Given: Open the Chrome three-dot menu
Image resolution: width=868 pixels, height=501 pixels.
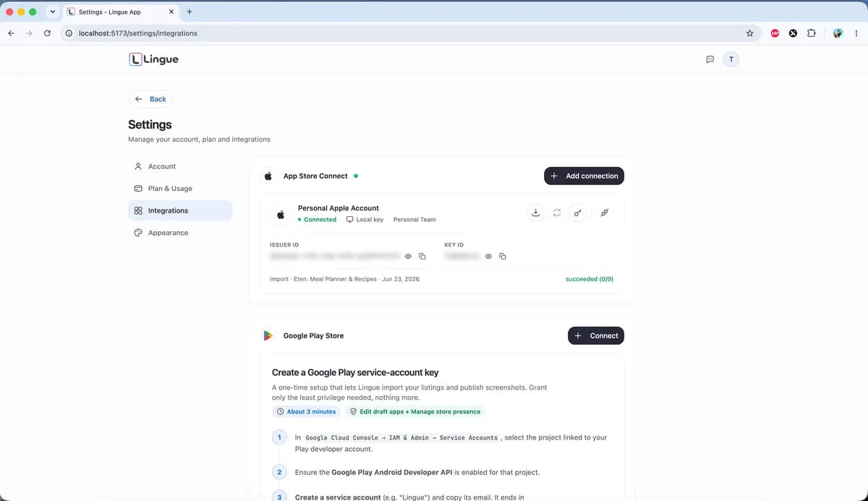Looking at the screenshot, I should pos(856,33).
